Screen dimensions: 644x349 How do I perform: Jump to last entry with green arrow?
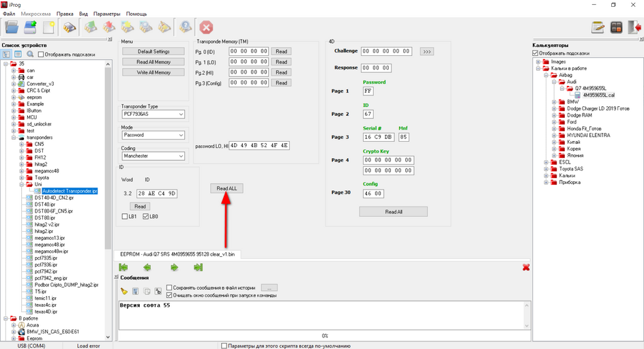198,268
